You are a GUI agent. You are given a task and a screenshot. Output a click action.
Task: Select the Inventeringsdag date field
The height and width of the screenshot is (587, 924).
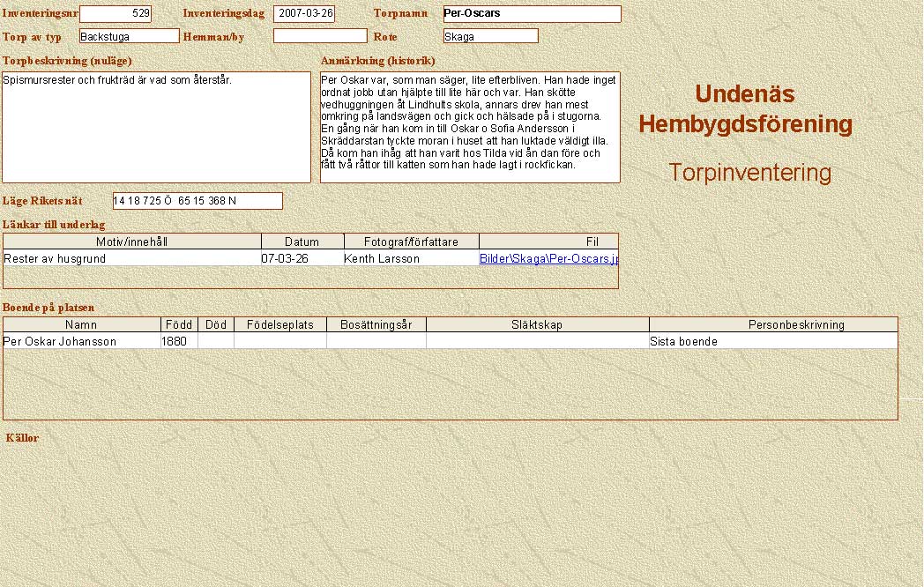pos(304,14)
